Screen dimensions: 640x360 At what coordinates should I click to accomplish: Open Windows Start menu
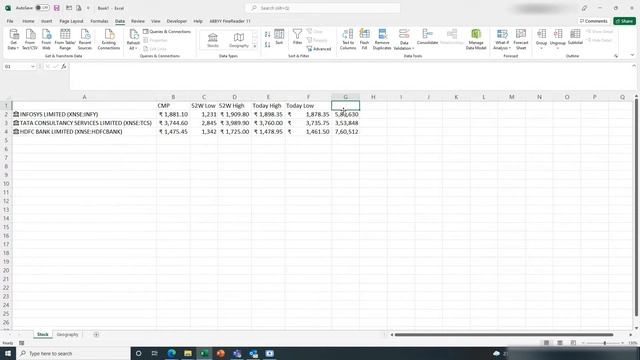click(x=8, y=353)
